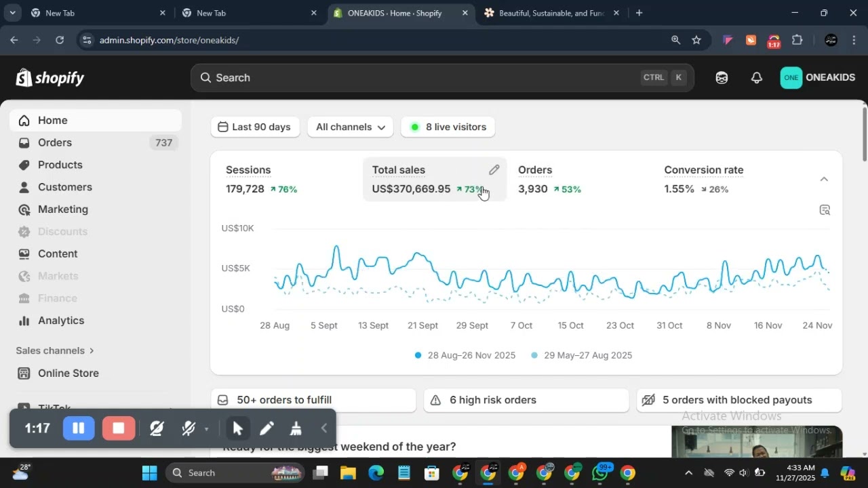Toggle the recorder microphone mute icon
The height and width of the screenshot is (488, 868).
189,428
